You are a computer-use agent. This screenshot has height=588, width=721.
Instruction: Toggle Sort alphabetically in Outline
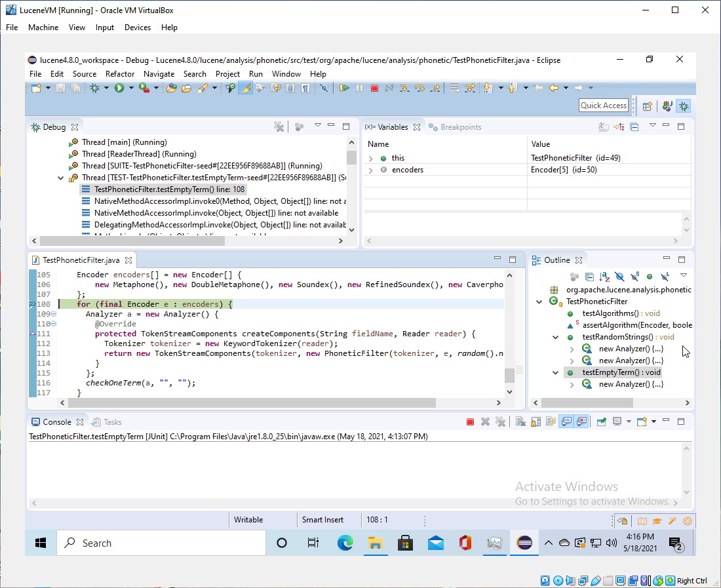coord(605,277)
